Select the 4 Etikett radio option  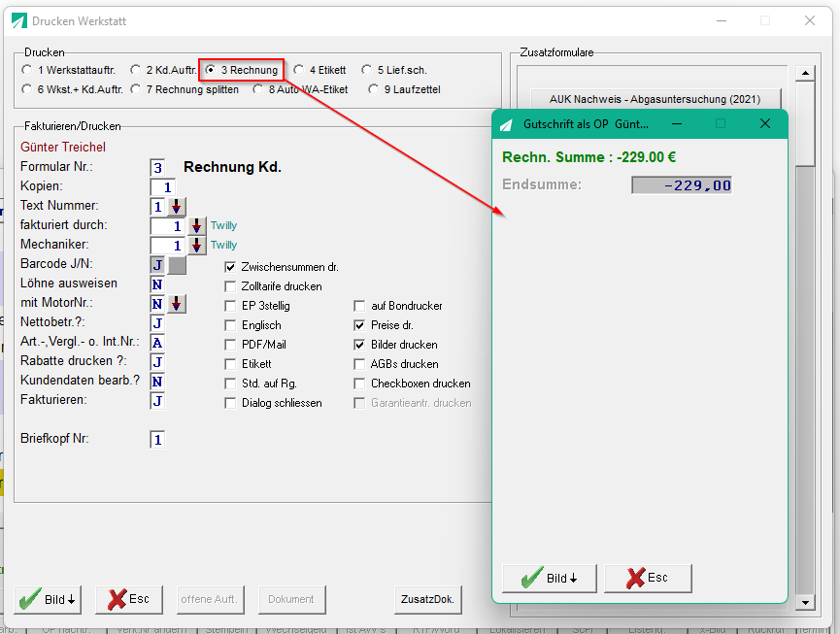coord(299,70)
